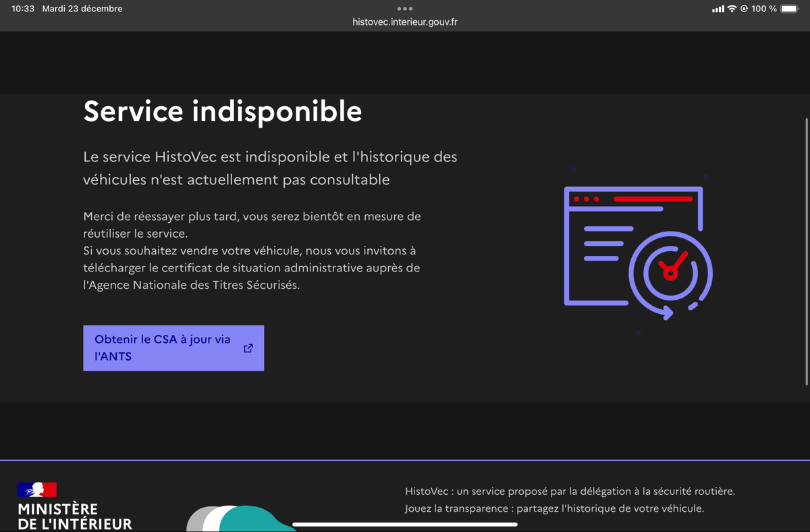810x532 pixels.
Task: Tap the Wi-Fi status icon
Action: click(732, 9)
